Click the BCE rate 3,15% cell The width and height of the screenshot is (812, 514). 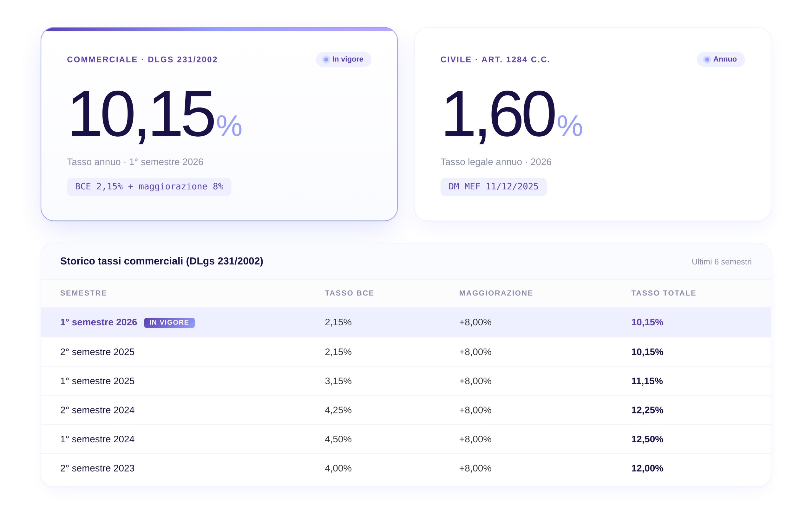338,381
